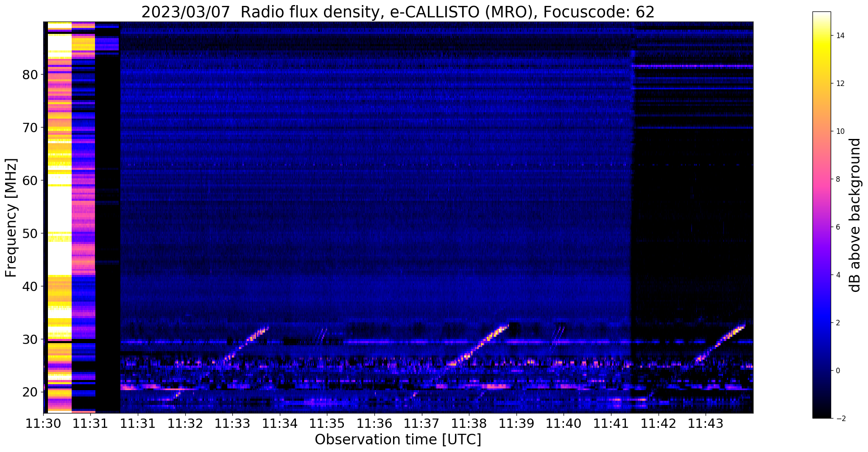This screenshot has width=868, height=452.
Task: Click the bright drifting burst between 11:33 and 11:34
Action: [246, 344]
